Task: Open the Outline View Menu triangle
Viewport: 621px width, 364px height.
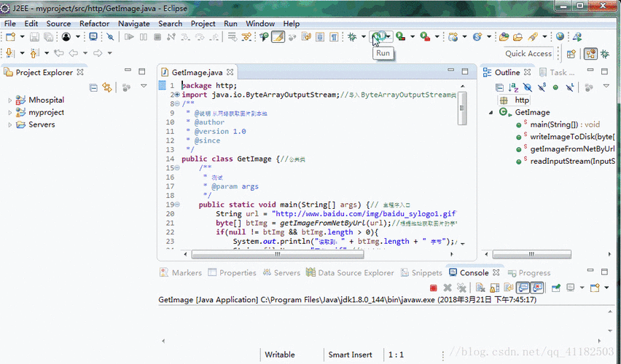Action: tap(606, 86)
